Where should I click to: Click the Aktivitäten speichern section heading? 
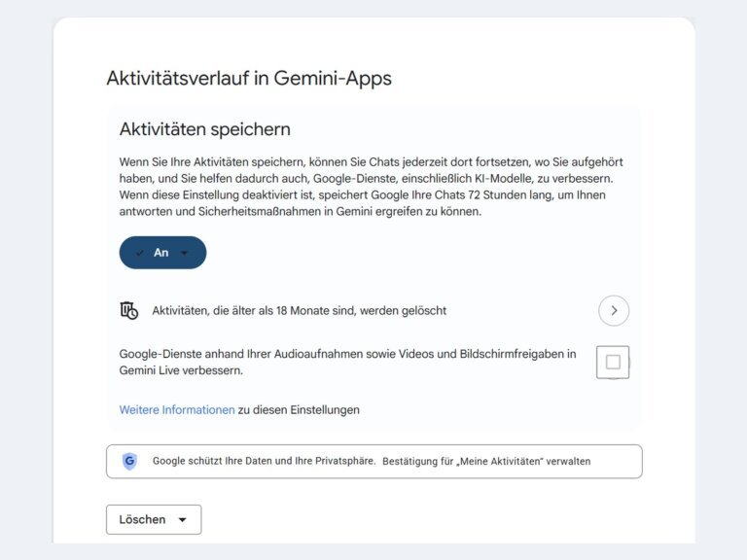pyautogui.click(x=205, y=129)
